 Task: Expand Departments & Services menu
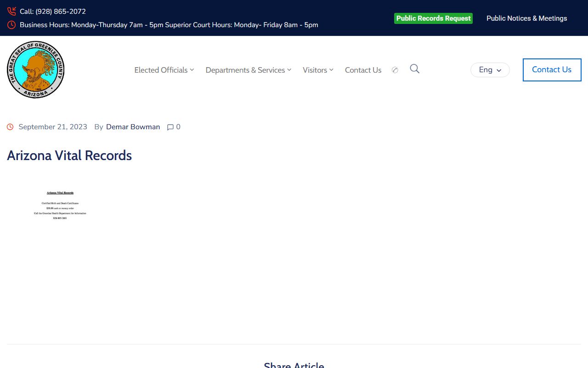tap(248, 70)
